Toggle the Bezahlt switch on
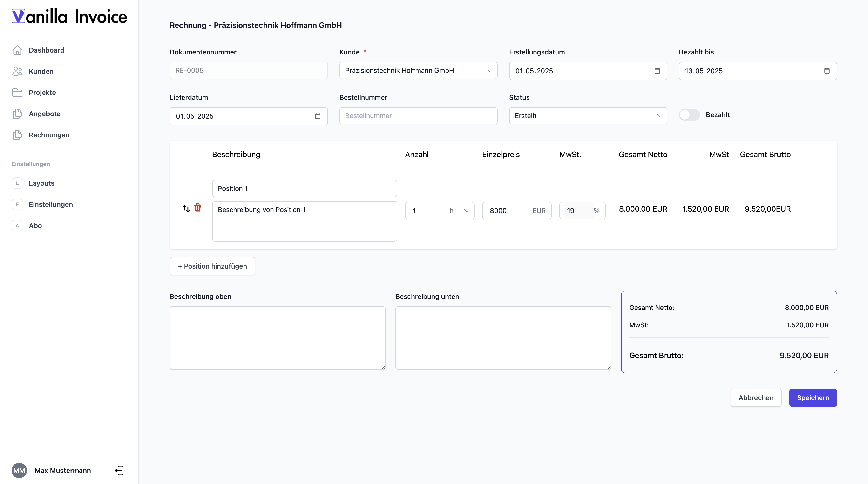 (x=689, y=115)
